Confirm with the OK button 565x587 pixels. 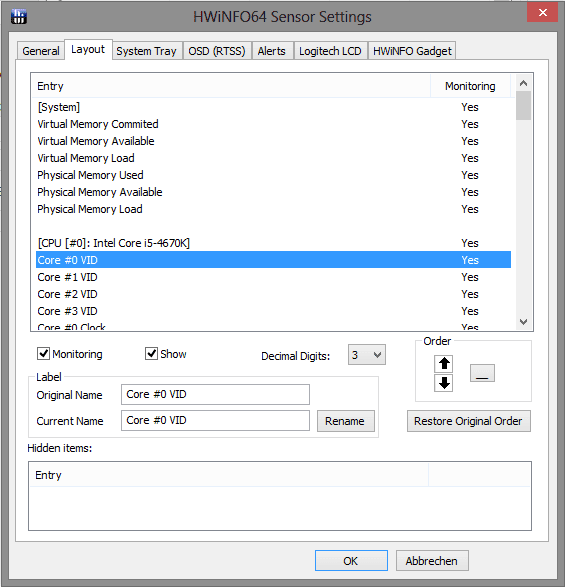[x=351, y=561]
